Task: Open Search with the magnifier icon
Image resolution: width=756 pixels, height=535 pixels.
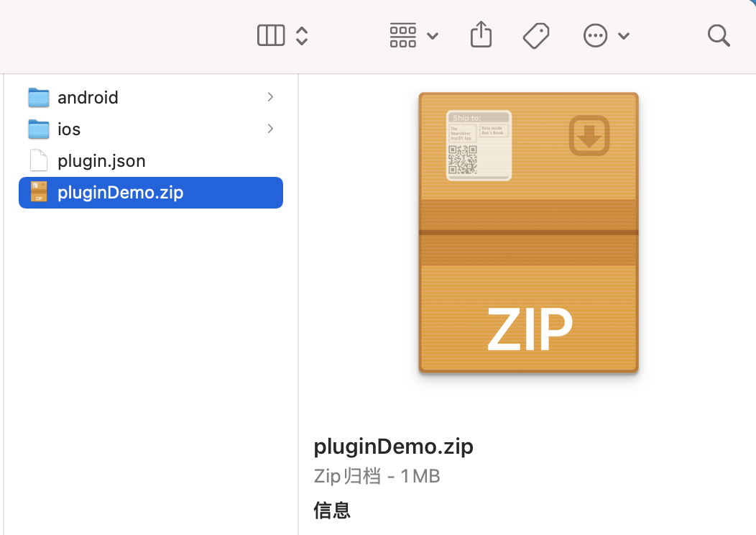Action: pos(719,36)
